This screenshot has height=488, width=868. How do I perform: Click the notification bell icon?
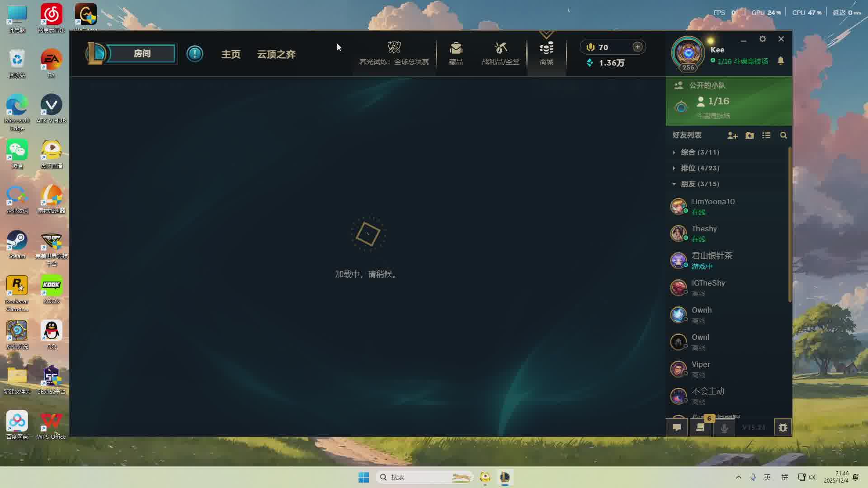[x=781, y=61]
